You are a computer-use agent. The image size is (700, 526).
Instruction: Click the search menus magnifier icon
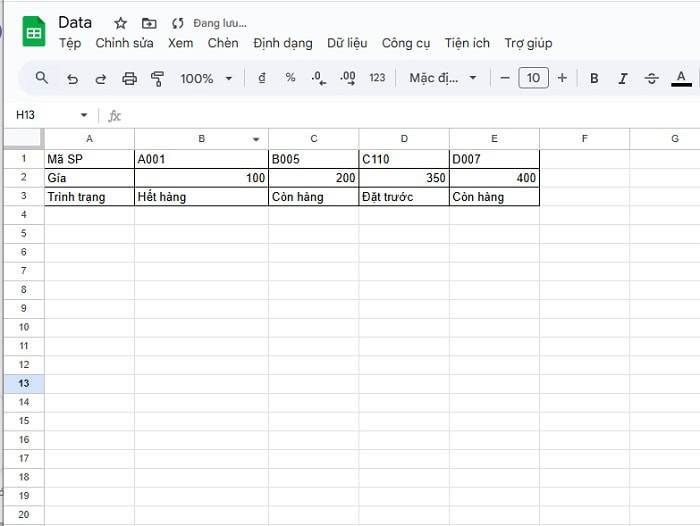click(x=41, y=78)
